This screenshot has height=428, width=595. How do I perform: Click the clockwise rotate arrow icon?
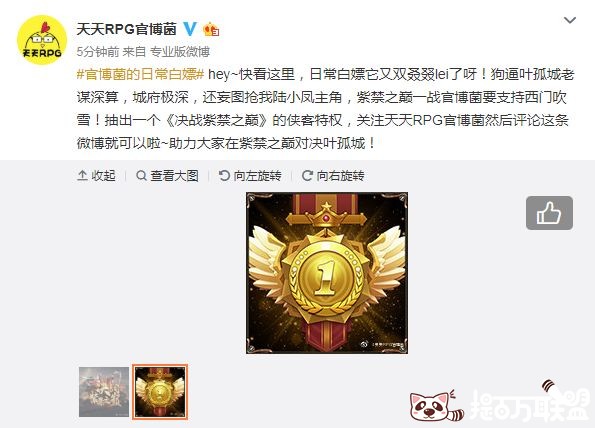307,176
